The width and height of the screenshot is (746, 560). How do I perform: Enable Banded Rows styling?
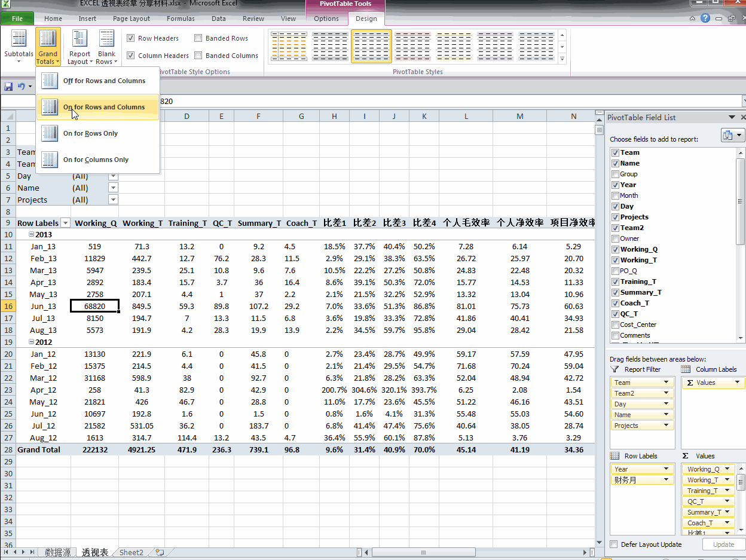(x=198, y=38)
